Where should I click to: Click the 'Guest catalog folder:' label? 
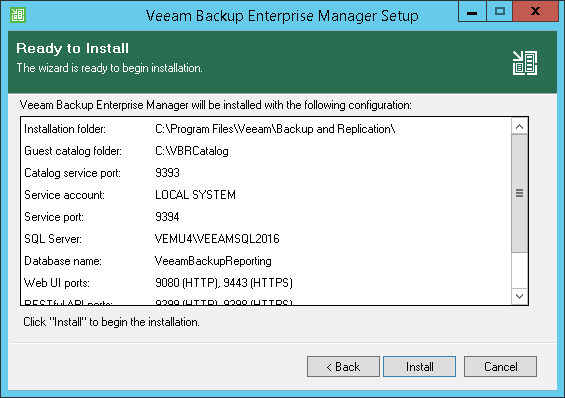[x=73, y=151]
